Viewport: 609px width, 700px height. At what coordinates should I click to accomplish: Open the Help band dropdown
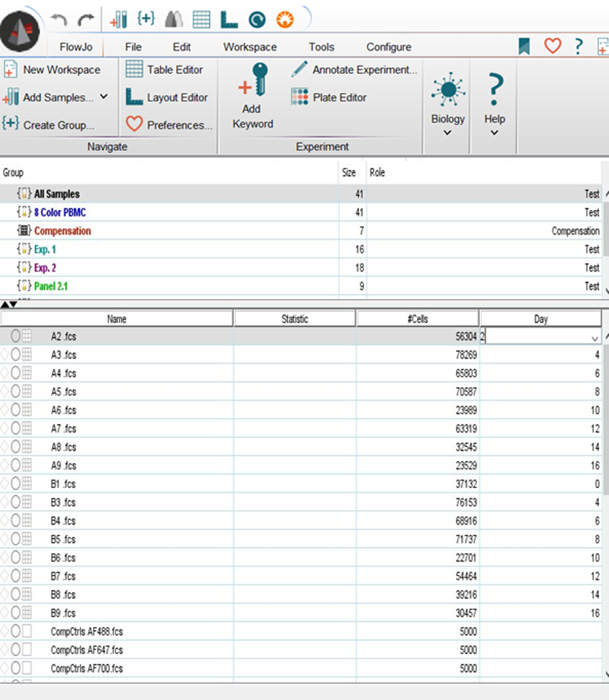click(494, 132)
